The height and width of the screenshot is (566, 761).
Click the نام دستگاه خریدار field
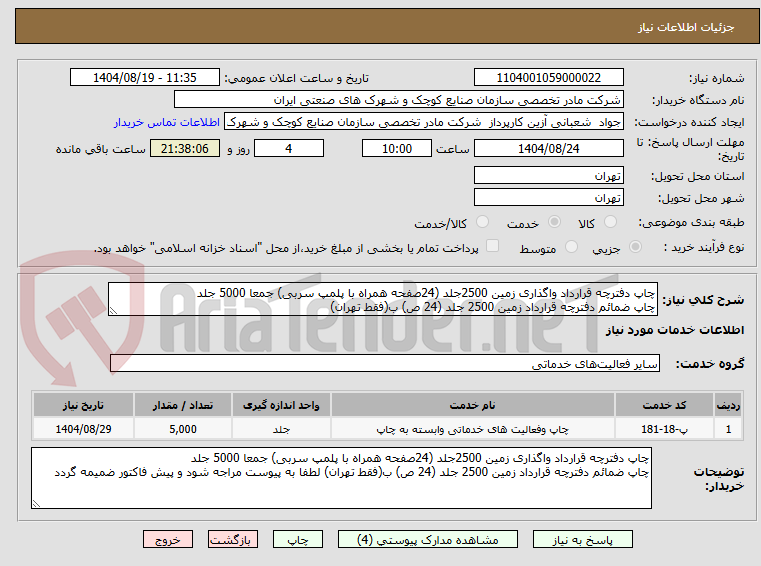(398, 100)
